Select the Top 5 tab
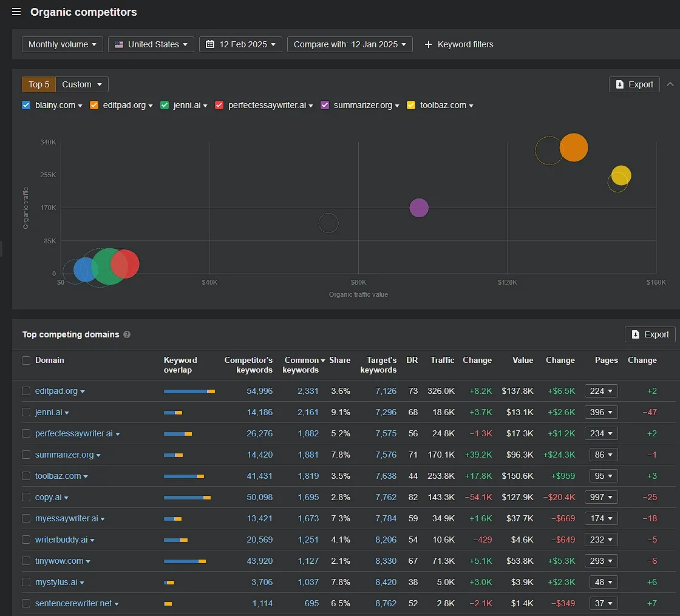 click(x=39, y=84)
